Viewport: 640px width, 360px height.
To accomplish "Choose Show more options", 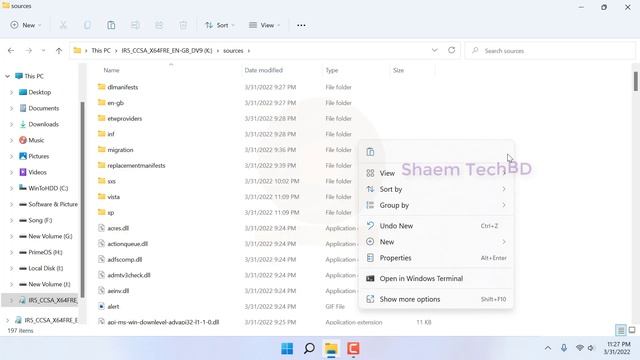I will [x=436, y=299].
